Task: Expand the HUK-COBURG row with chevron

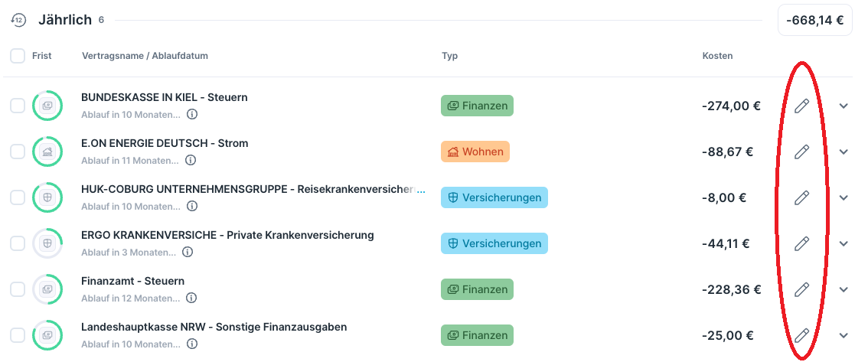Action: (844, 198)
